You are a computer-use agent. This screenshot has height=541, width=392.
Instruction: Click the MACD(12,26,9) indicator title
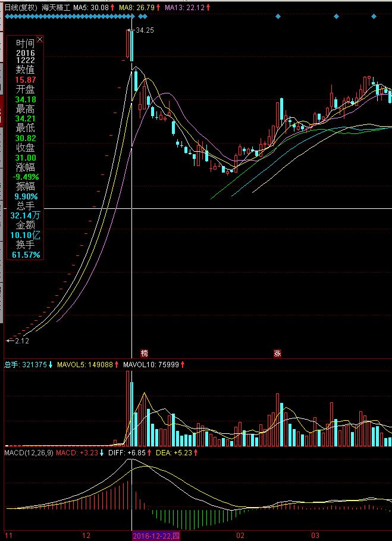(29, 453)
